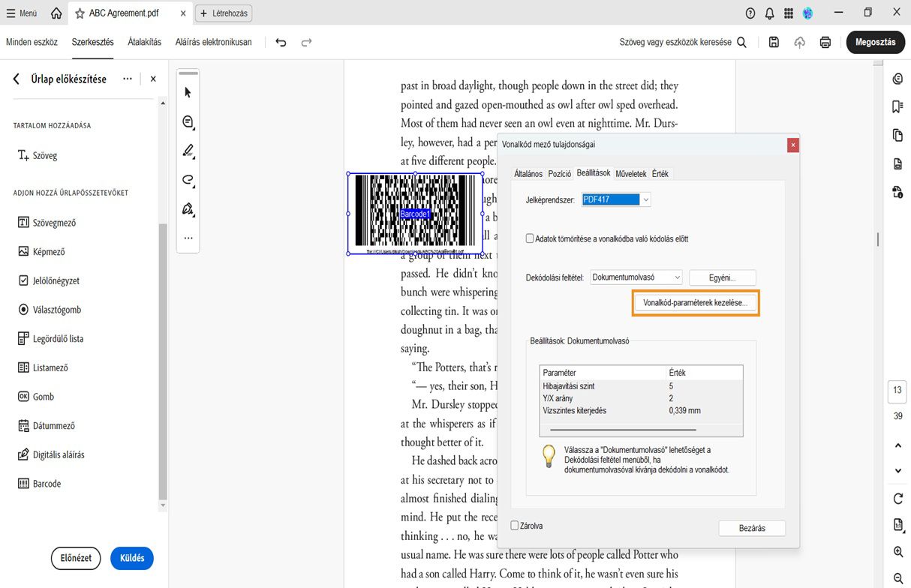Toggle Adatok tömörítése checkbox
The image size is (911, 588).
(x=530, y=238)
